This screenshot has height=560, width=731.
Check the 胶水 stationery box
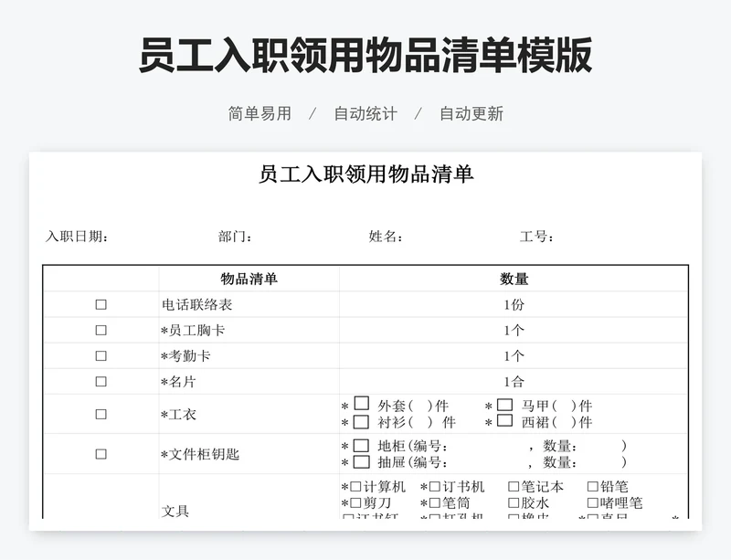514,502
